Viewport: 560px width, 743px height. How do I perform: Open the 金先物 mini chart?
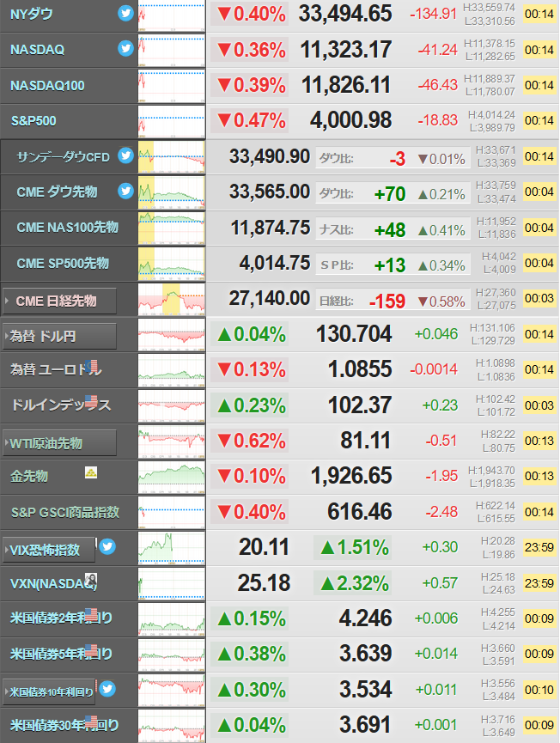(x=172, y=478)
